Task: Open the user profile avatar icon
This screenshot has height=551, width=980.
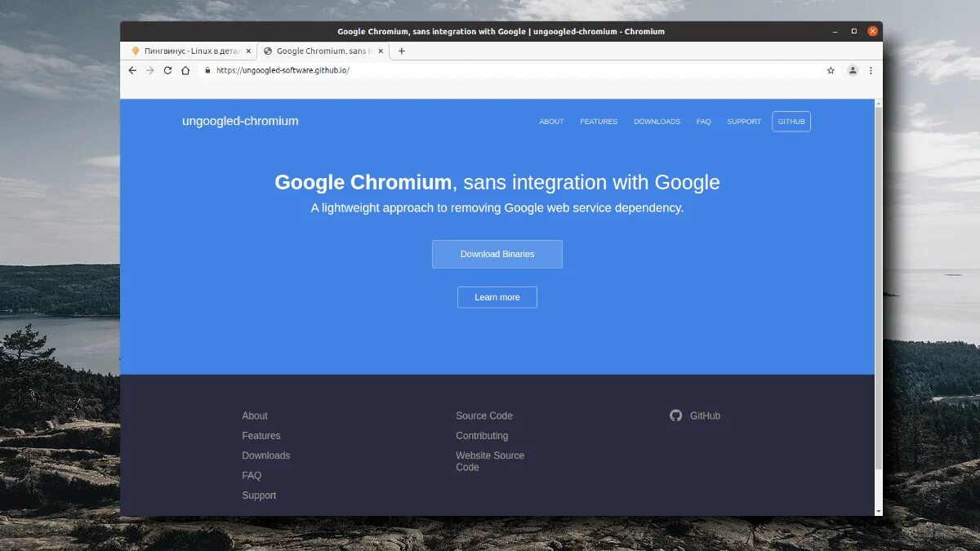Action: click(853, 70)
